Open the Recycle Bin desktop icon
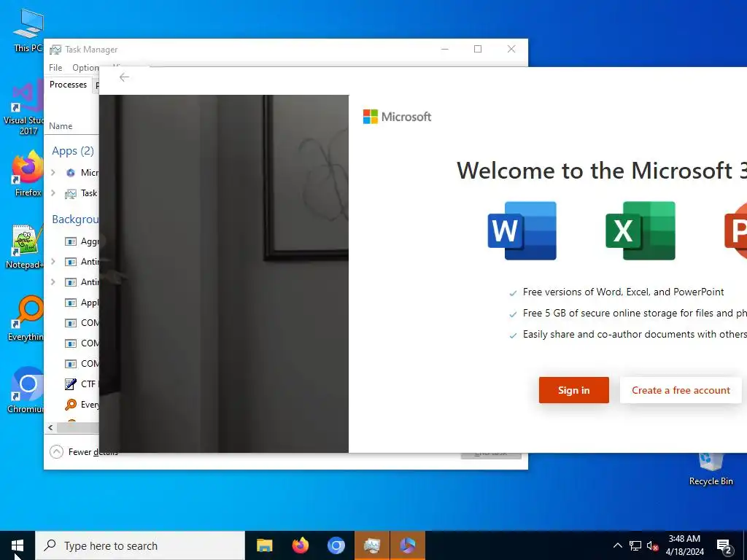Image resolution: width=747 pixels, height=560 pixels. click(711, 470)
